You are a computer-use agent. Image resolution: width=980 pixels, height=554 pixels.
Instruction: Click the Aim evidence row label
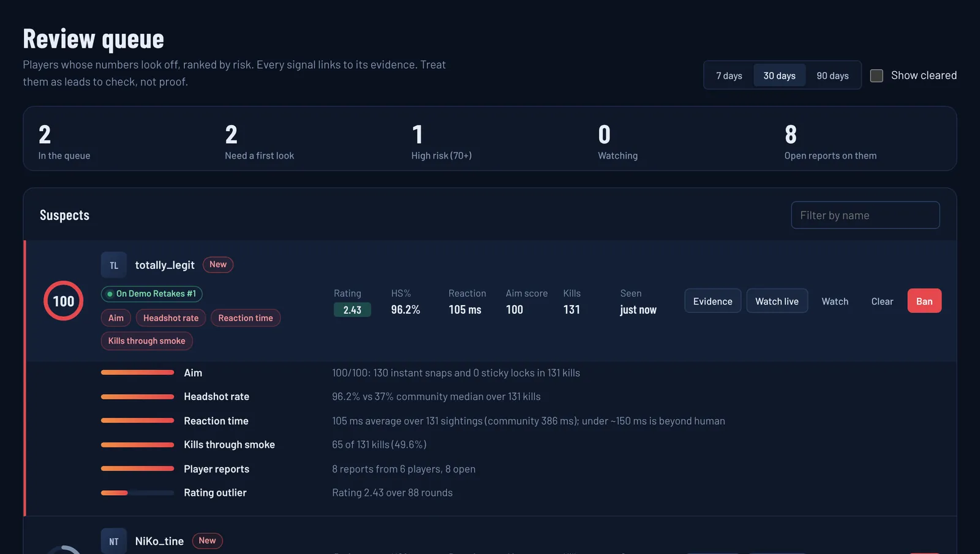point(193,373)
